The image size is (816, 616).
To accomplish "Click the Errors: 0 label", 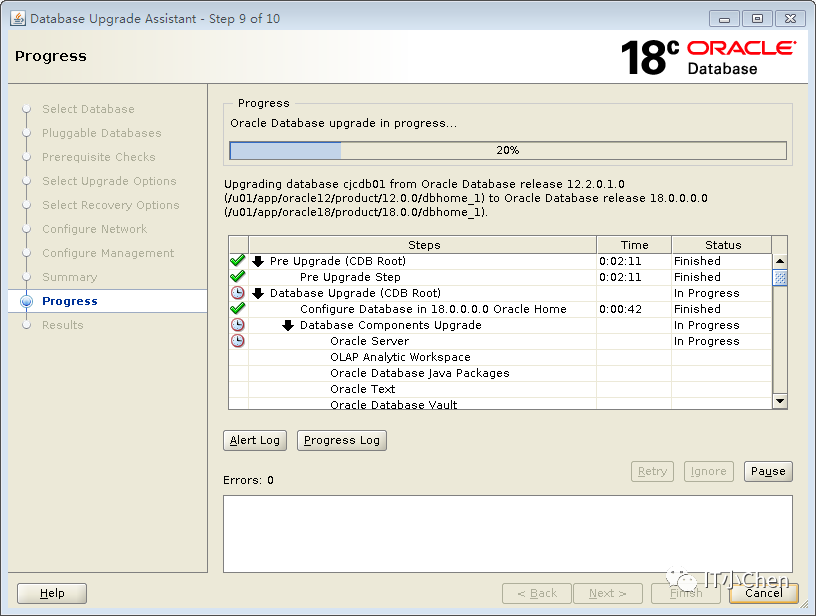I will coord(248,480).
